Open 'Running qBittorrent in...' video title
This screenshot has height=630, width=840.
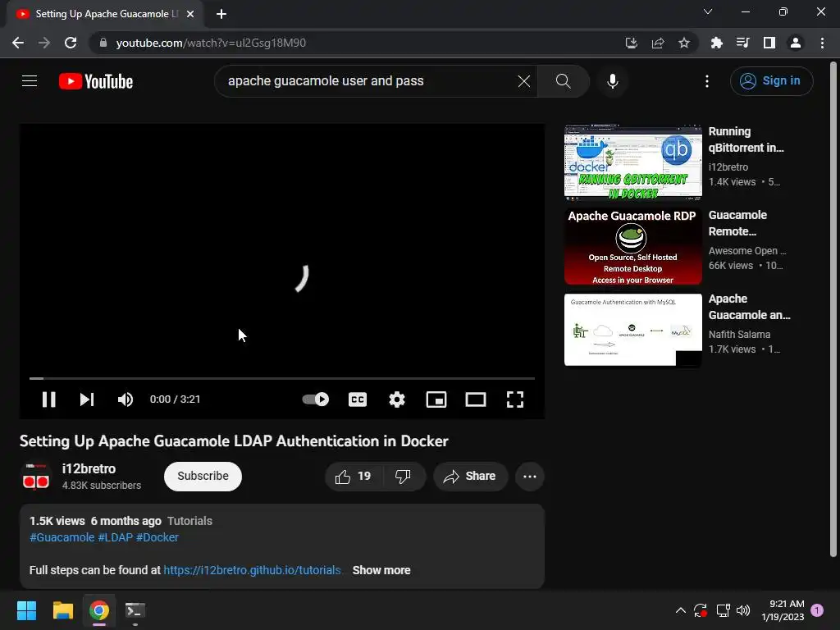746,139
